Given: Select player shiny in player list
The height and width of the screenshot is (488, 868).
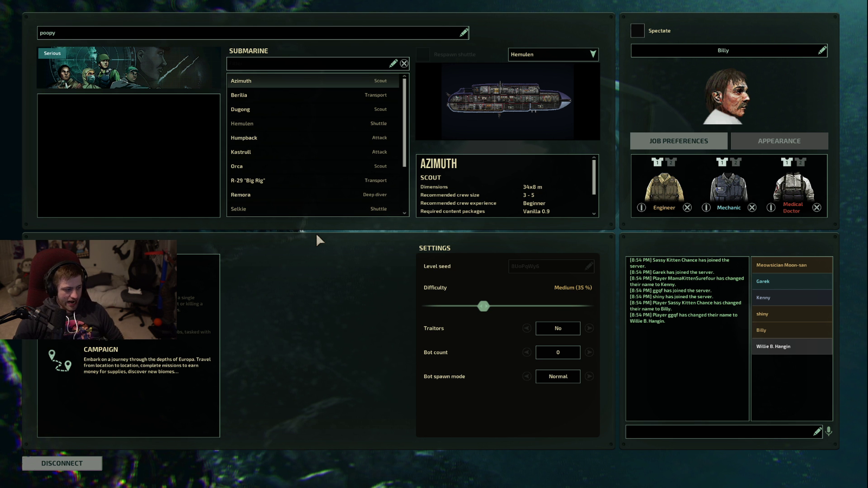Looking at the screenshot, I should tap(792, 314).
